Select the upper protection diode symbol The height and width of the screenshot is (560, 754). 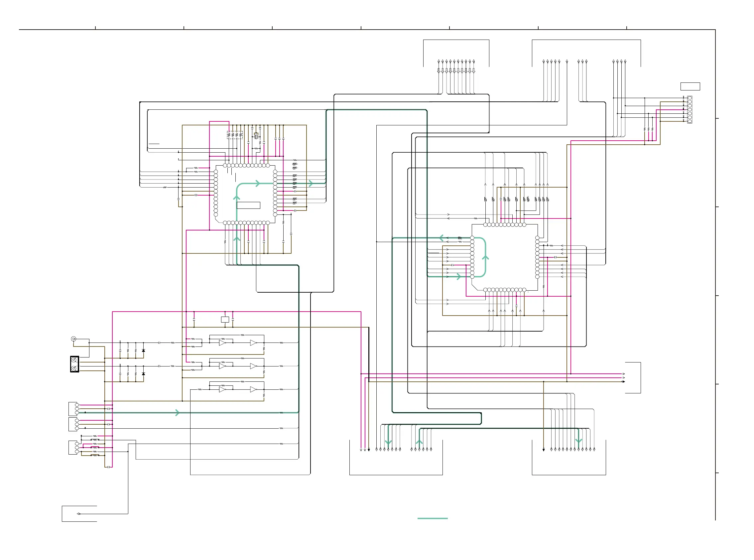(143, 351)
